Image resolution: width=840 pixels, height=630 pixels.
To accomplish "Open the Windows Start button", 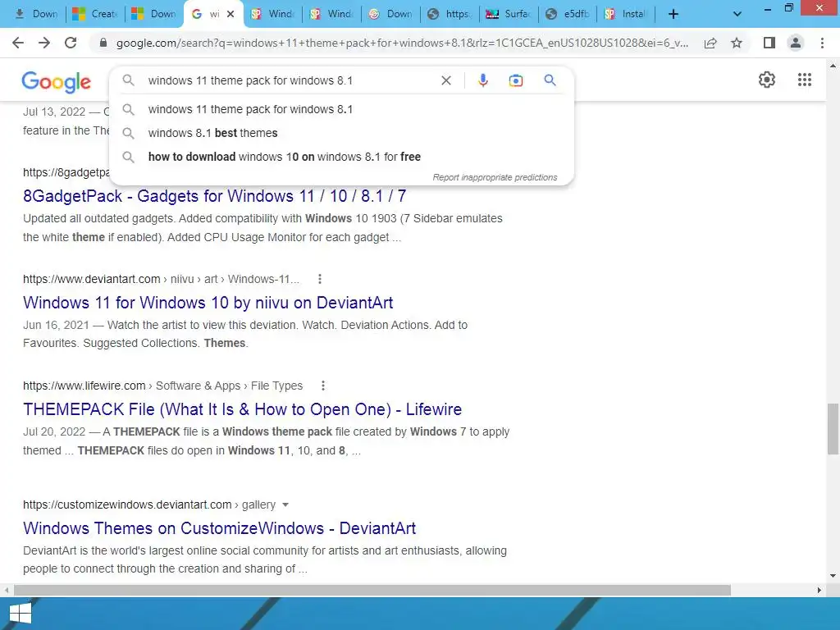I will 21,614.
